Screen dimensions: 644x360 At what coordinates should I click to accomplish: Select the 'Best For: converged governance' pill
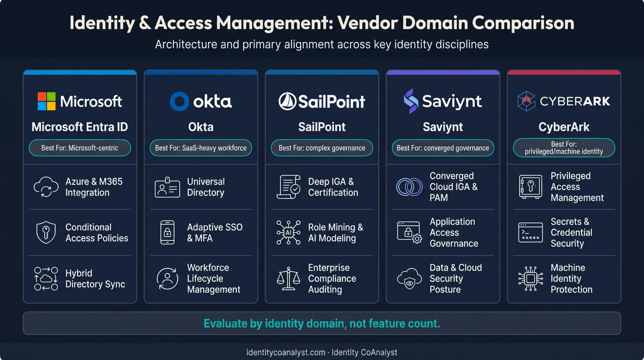pyautogui.click(x=443, y=148)
